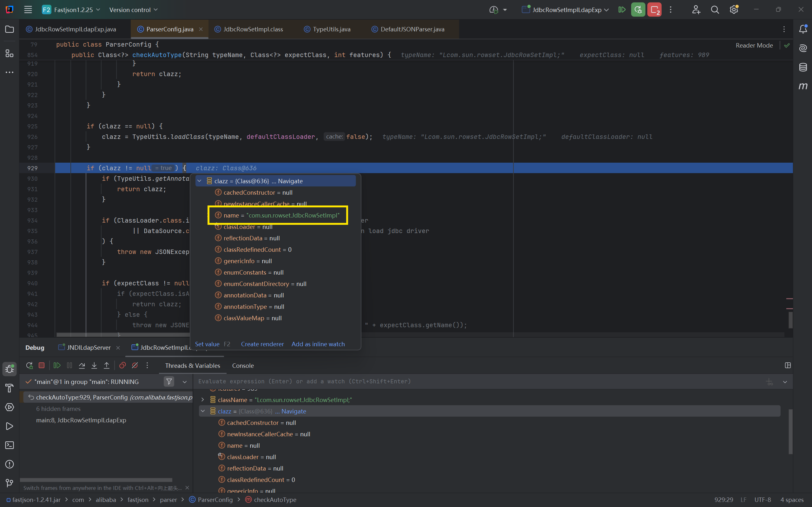This screenshot has width=812, height=507.
Task: Open the Database tool window
Action: point(803,67)
